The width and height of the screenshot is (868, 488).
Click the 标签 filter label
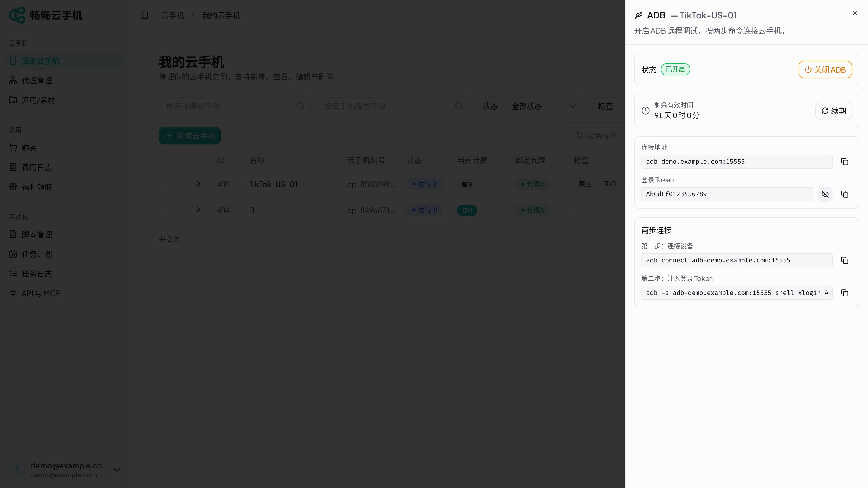(x=605, y=106)
